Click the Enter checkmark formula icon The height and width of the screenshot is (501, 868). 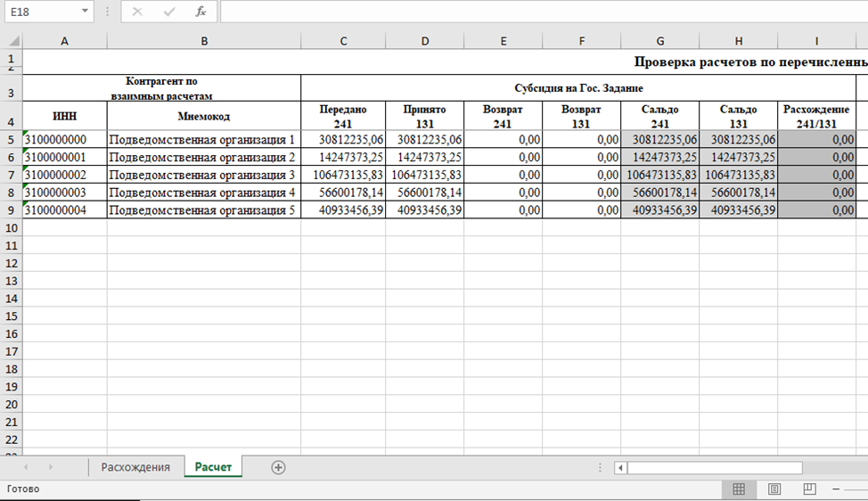169,12
